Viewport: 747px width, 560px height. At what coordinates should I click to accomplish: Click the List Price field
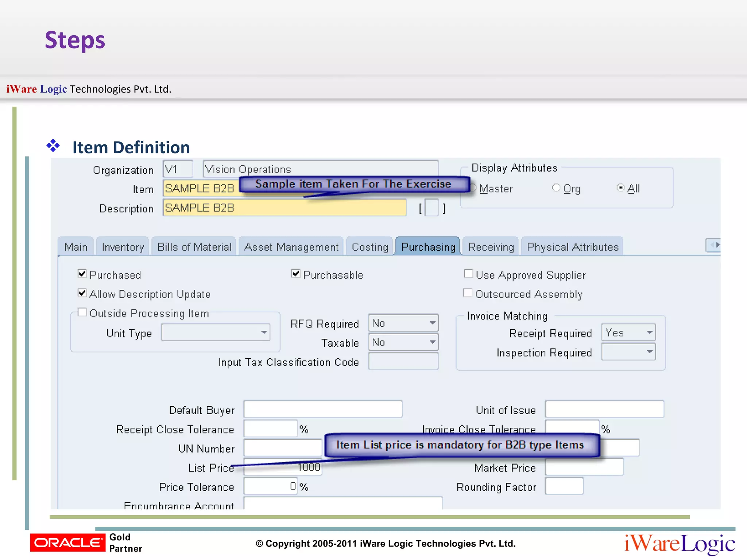coord(283,467)
